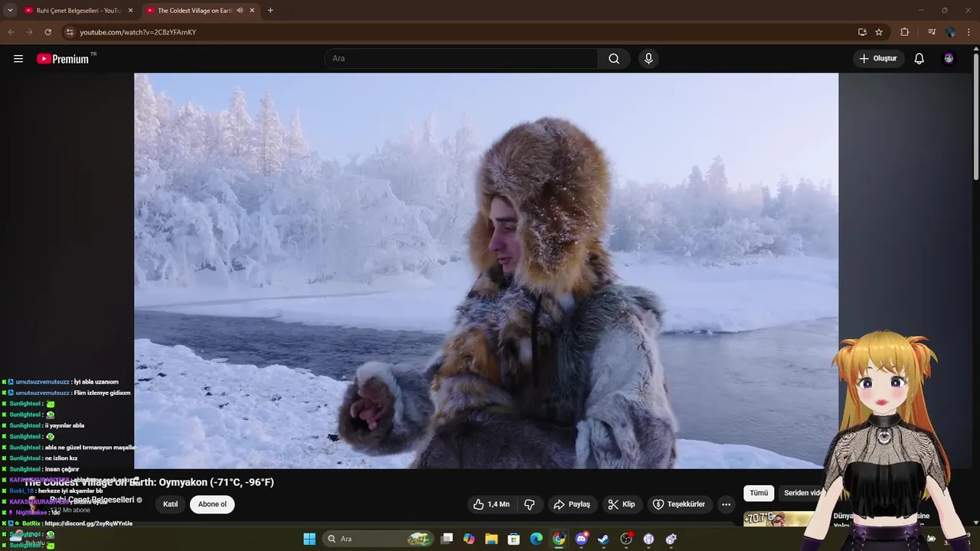Open the Windows Start menu
980x551 pixels.
pyautogui.click(x=309, y=539)
